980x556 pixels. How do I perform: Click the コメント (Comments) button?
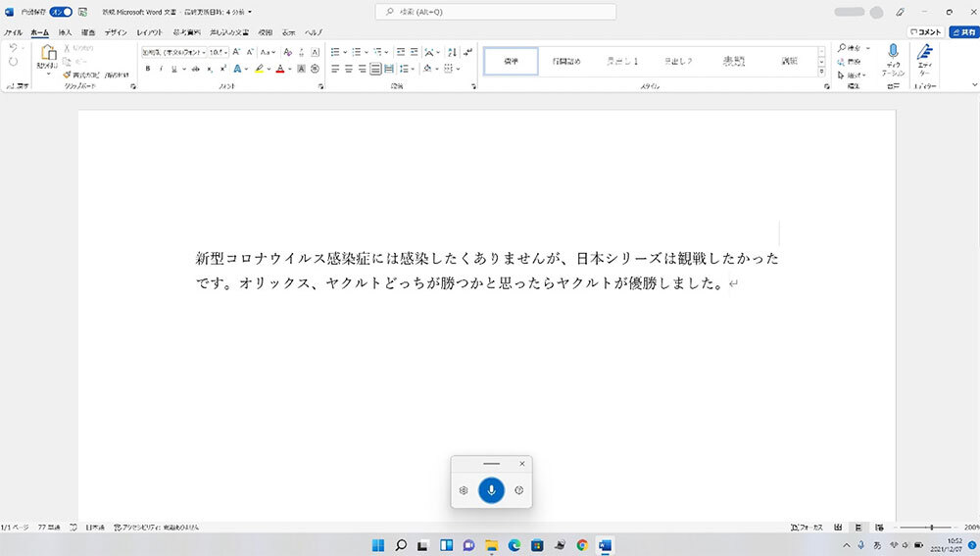[923, 32]
